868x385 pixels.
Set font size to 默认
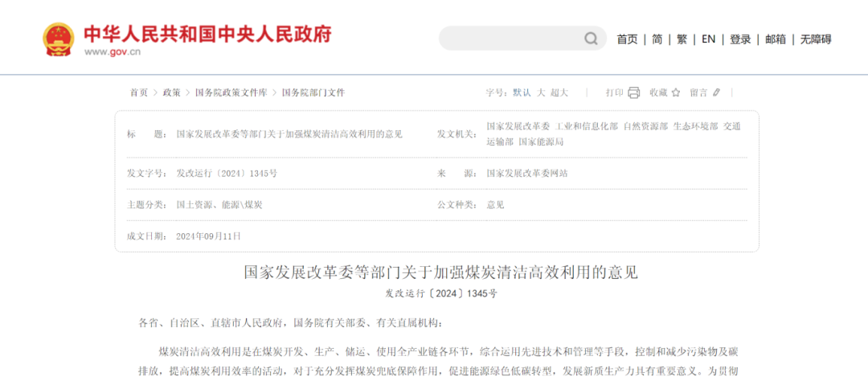[x=522, y=92]
